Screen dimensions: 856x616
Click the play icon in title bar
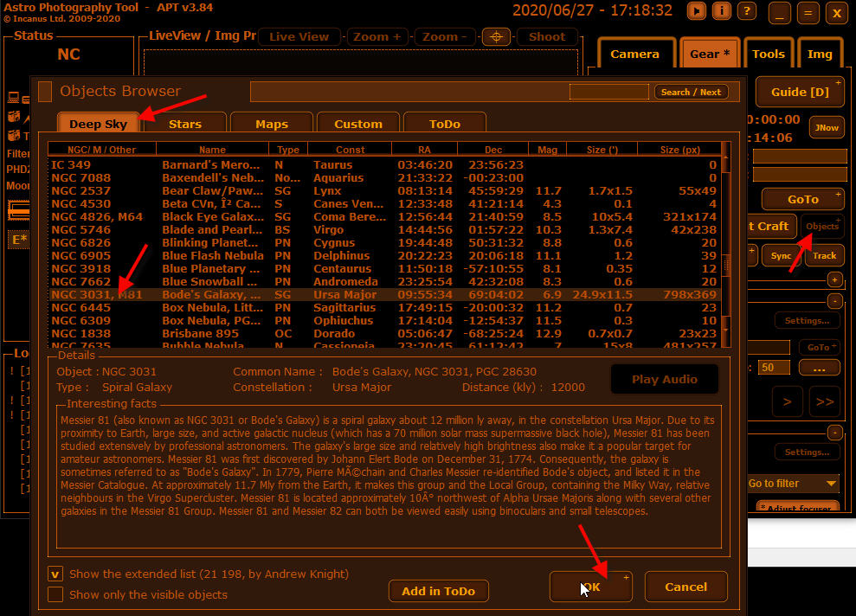pos(697,11)
